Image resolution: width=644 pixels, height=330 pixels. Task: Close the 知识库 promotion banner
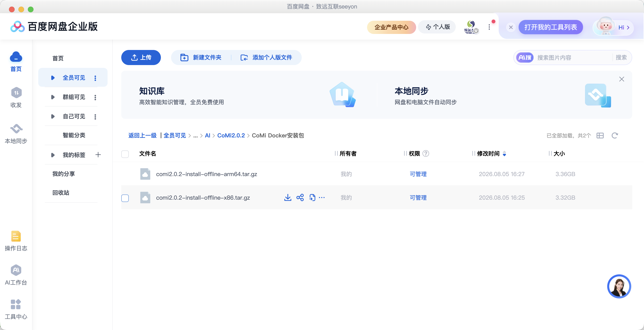click(622, 79)
